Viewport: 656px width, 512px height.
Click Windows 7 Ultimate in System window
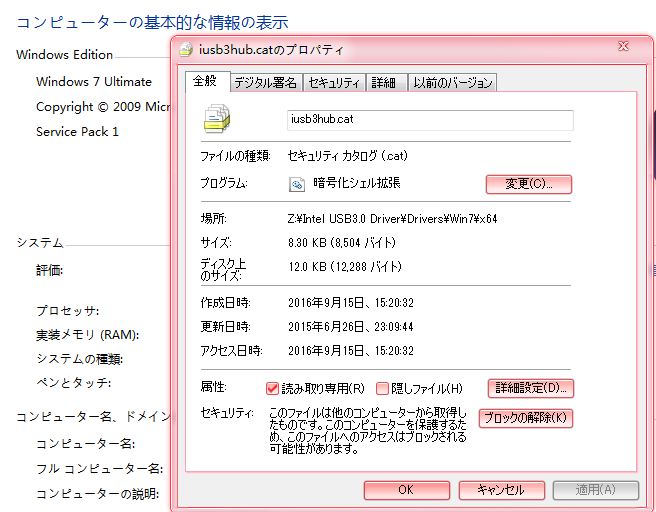click(x=94, y=82)
